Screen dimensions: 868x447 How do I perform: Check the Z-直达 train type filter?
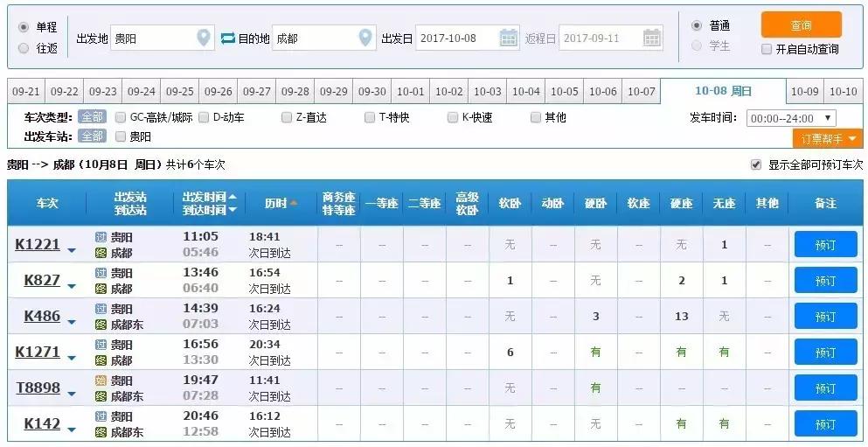[x=287, y=117]
